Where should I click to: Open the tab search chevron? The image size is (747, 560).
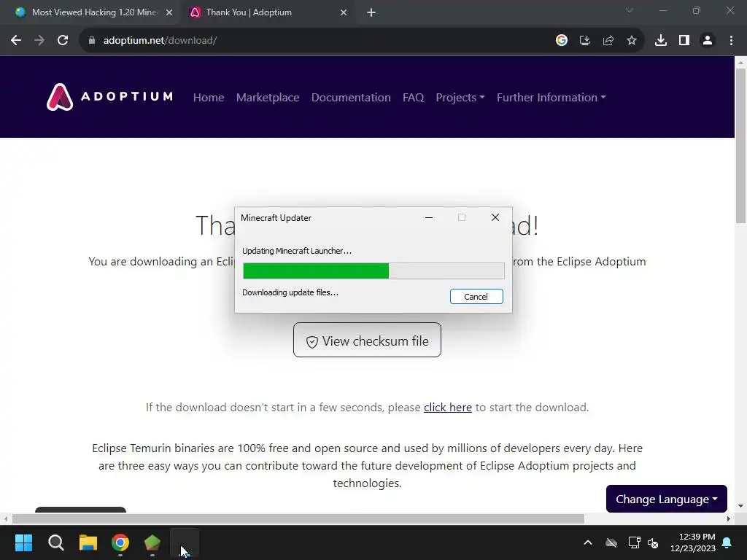click(x=630, y=10)
